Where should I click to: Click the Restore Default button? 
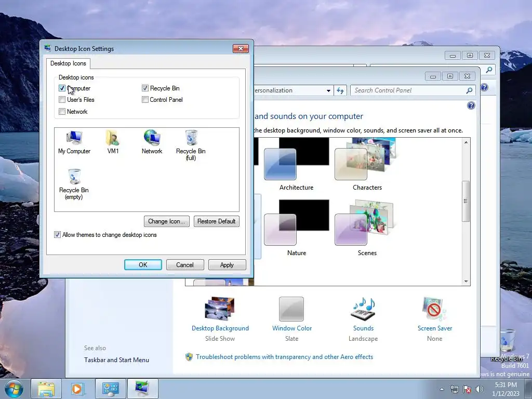[217, 221]
